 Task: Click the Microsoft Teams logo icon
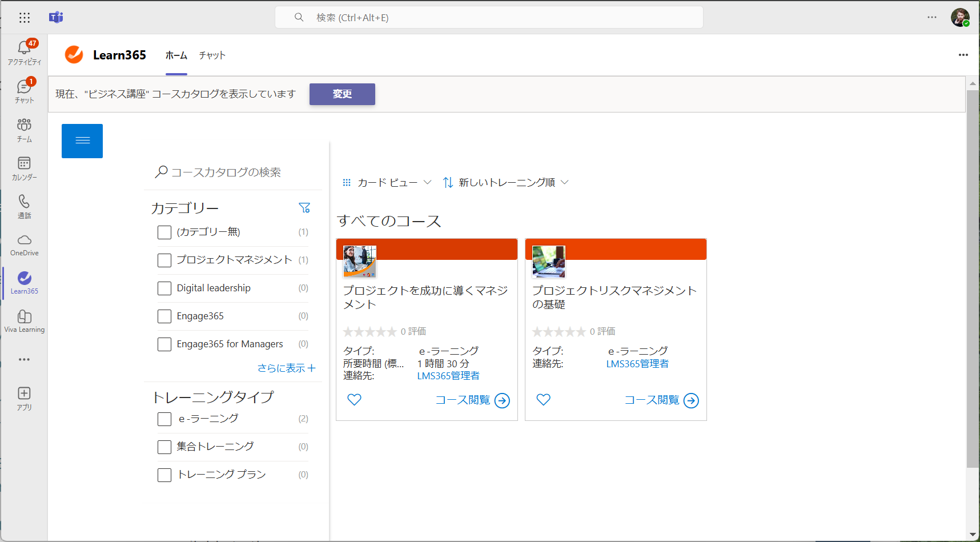coord(56,18)
